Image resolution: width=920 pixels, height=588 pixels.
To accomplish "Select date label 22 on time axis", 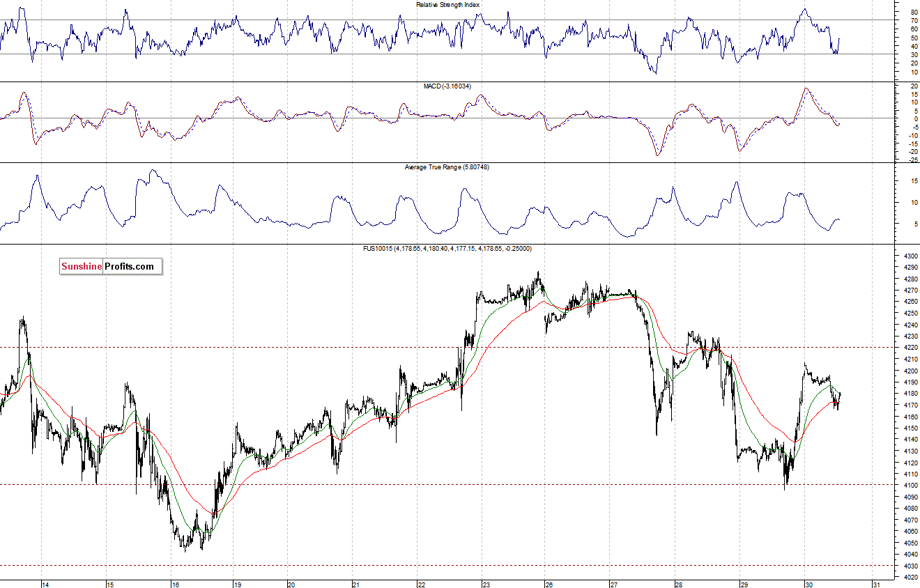I will click(x=421, y=585).
